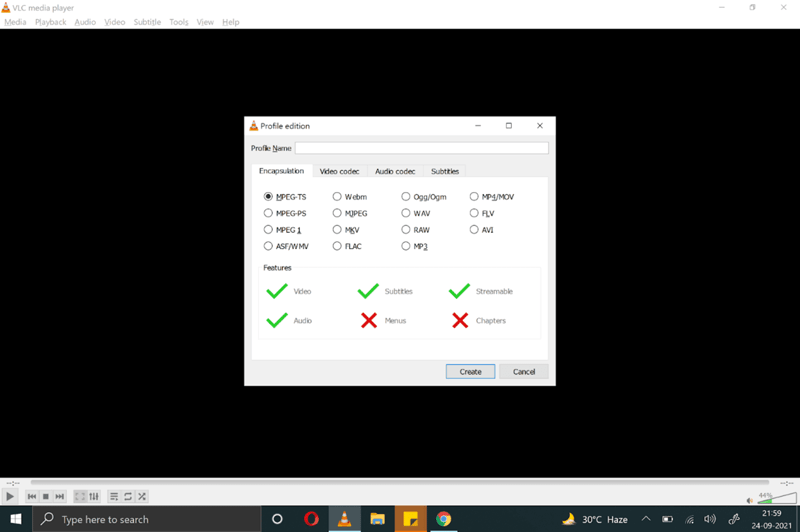Select AVI container option

482,230
